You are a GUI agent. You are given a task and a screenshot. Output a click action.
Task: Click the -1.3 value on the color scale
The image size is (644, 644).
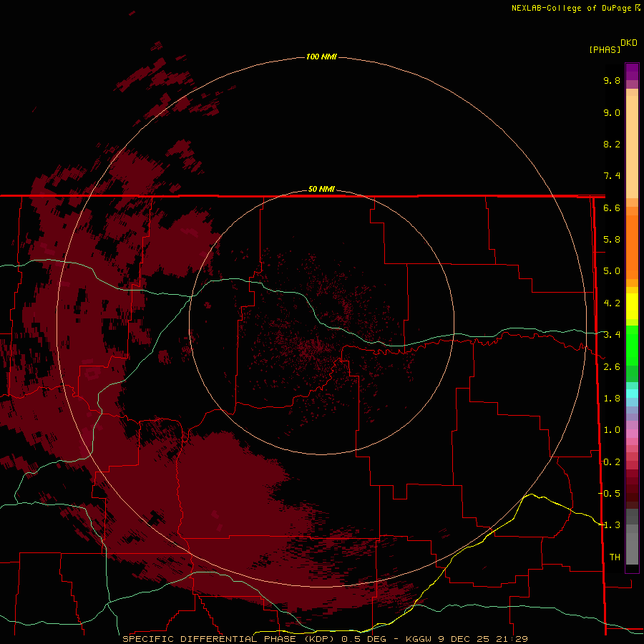(609, 525)
